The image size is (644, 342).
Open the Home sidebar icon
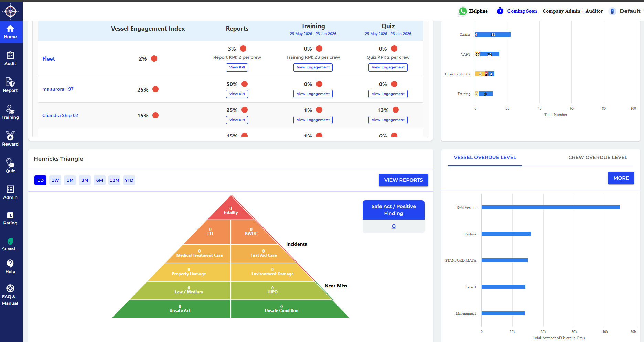pos(10,29)
